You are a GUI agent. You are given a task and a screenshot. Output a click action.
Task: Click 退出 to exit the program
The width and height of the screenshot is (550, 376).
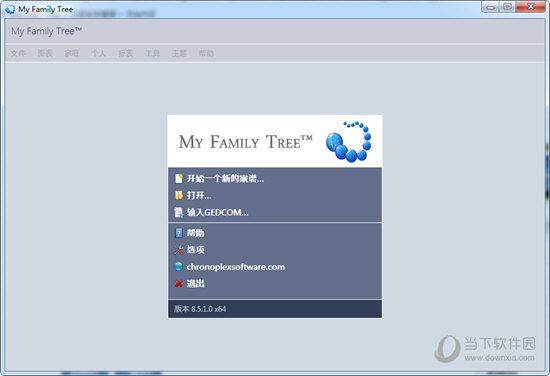(x=189, y=283)
